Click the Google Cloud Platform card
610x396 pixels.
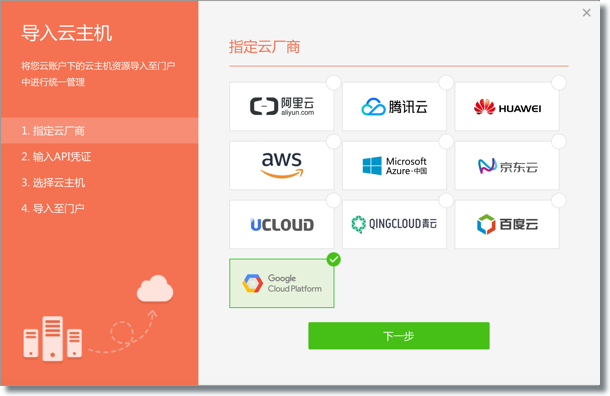(x=281, y=283)
